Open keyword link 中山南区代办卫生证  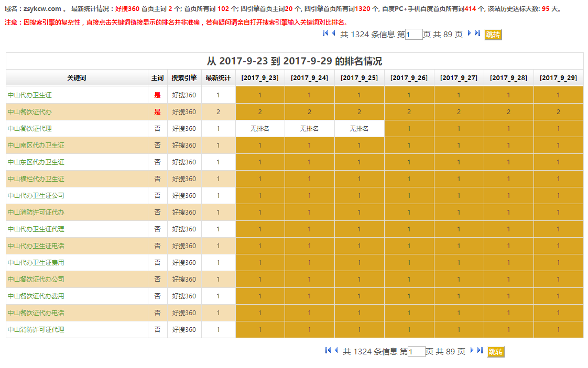[x=36, y=146]
